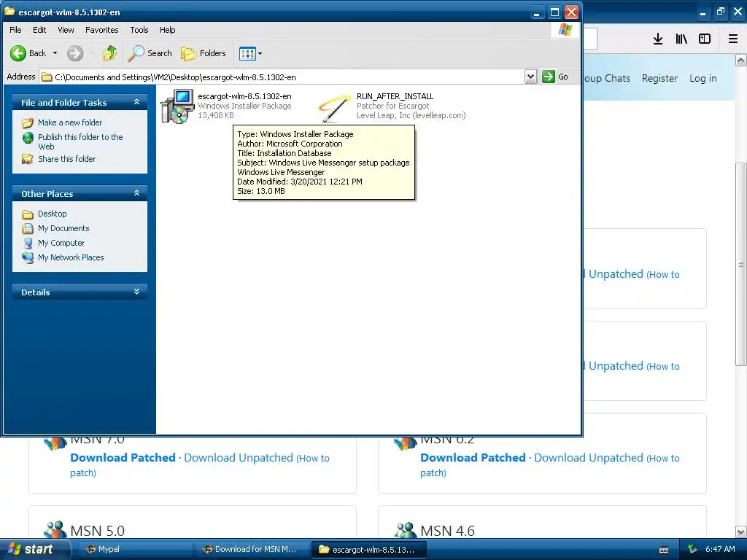Click the My Documents icon
The height and width of the screenshot is (560, 747).
tap(28, 228)
